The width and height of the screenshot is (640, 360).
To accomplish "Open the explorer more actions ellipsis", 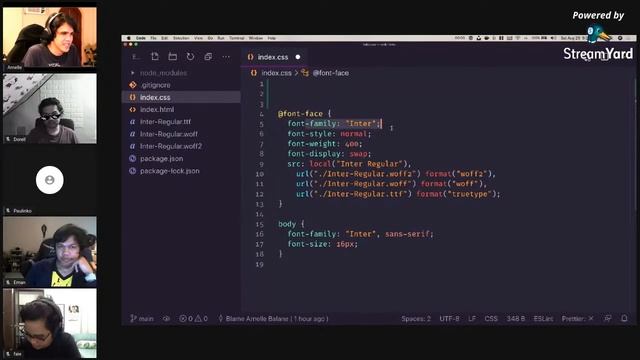I will [226, 57].
